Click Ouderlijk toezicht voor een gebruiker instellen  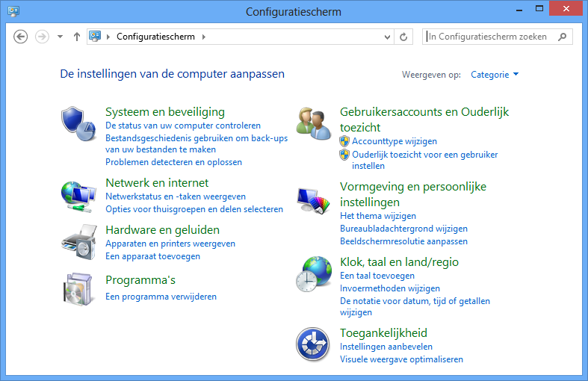pos(424,160)
